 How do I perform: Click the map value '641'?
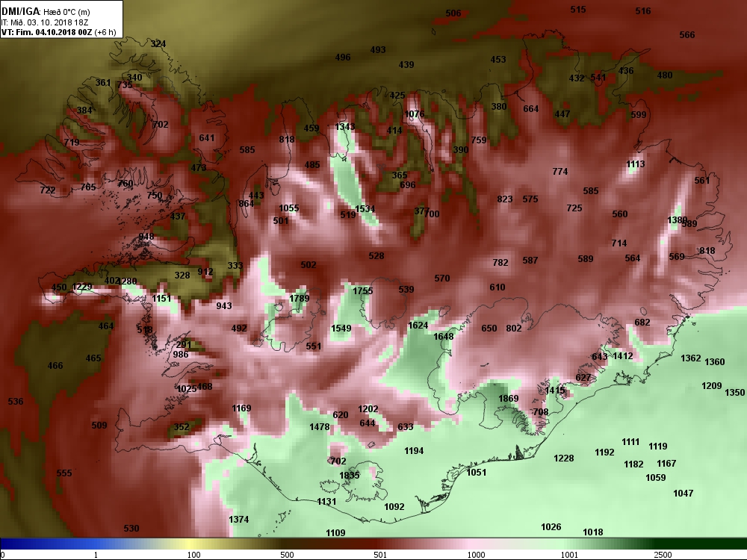tap(206, 138)
